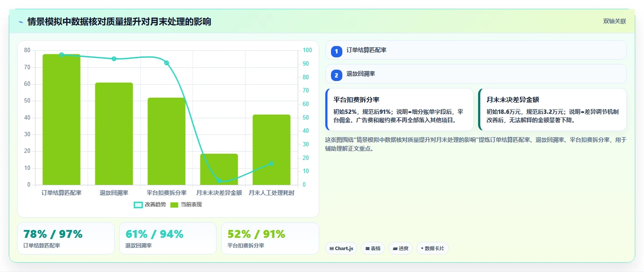Click the 退款回溯率 bar in chart

click(114, 134)
